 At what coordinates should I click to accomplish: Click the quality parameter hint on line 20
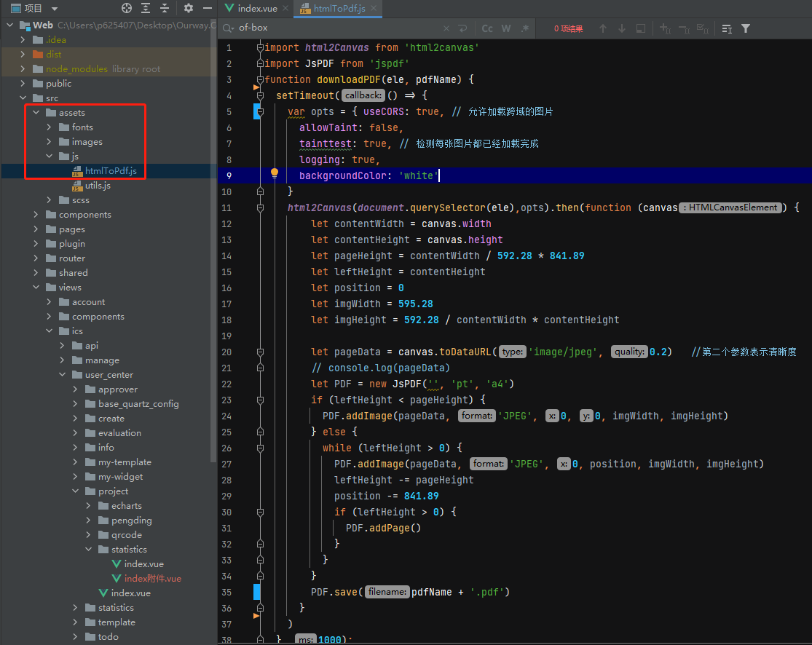(x=629, y=352)
